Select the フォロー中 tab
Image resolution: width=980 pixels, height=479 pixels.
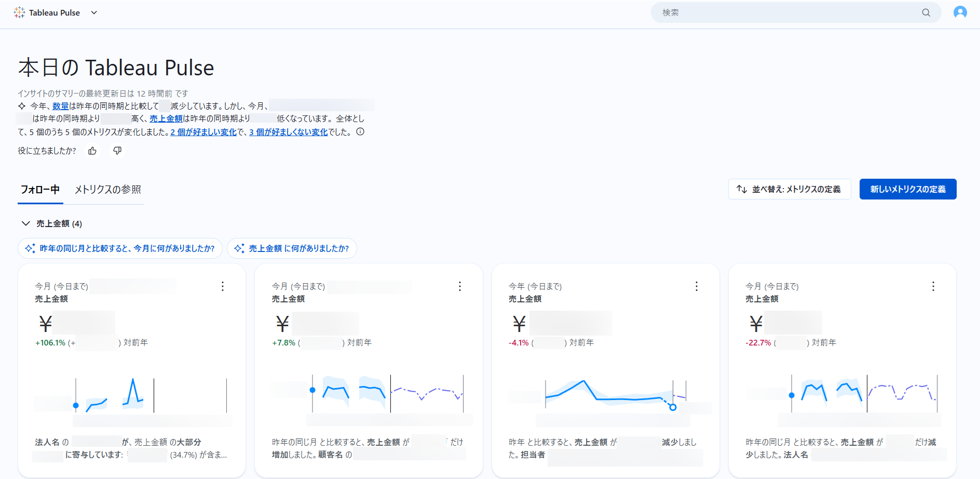[40, 190]
